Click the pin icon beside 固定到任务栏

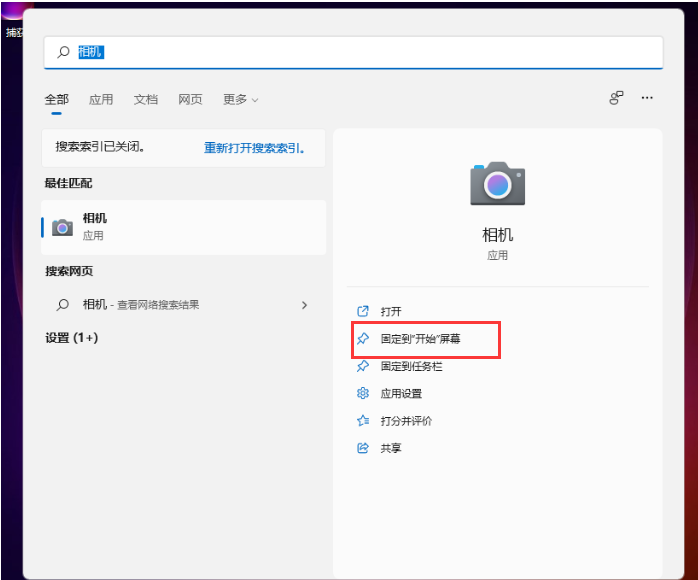coord(363,366)
